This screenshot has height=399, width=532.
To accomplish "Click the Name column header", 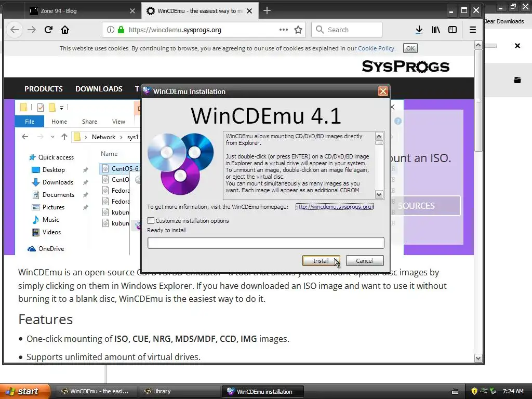I will (109, 154).
